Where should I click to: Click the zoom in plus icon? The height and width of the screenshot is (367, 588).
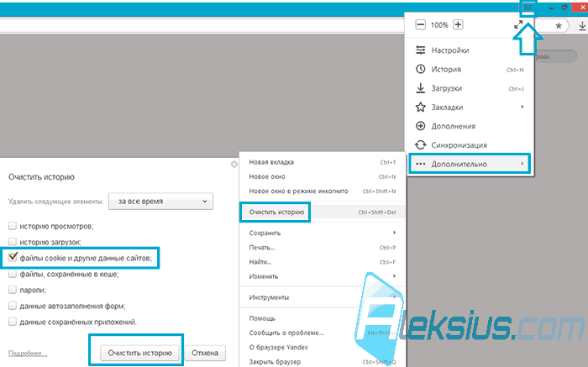458,24
